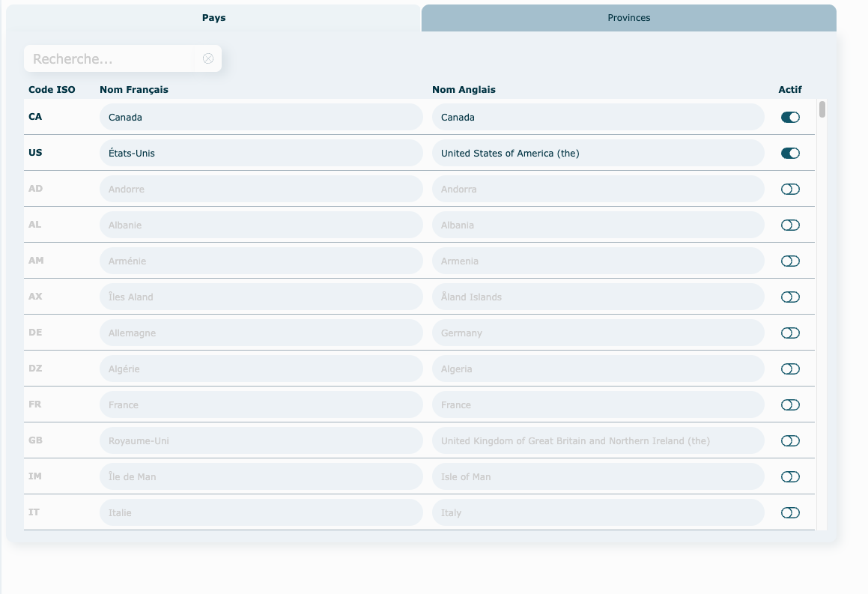The image size is (868, 594).
Task: Edit the United States of America English name
Action: pos(598,154)
